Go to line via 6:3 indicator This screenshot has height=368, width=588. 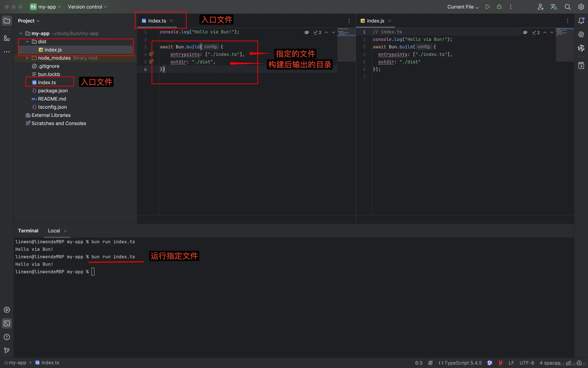tap(419, 363)
